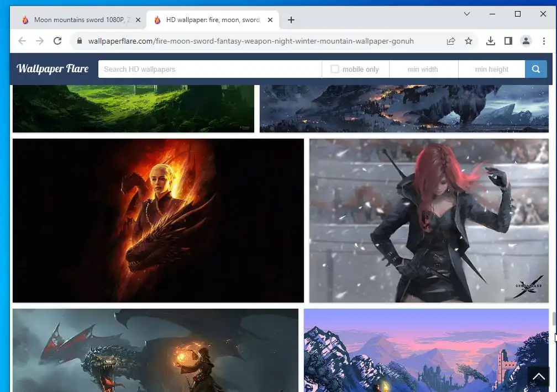Open the snowy night village wallpaper
Image resolution: width=557 pixels, height=392 pixels.
(x=404, y=109)
